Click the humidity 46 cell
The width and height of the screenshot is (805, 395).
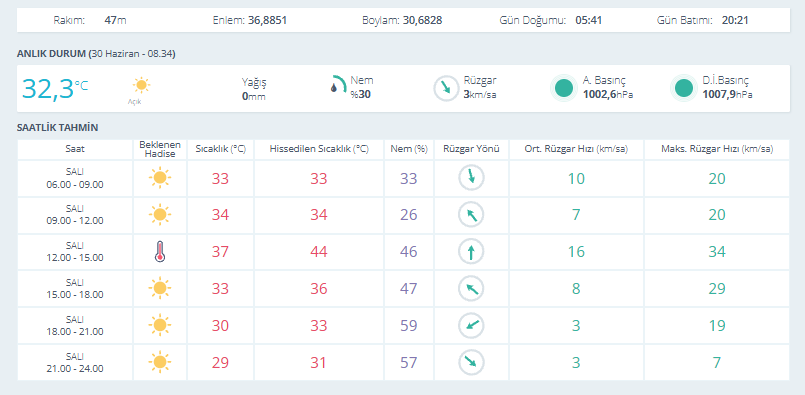(x=409, y=252)
